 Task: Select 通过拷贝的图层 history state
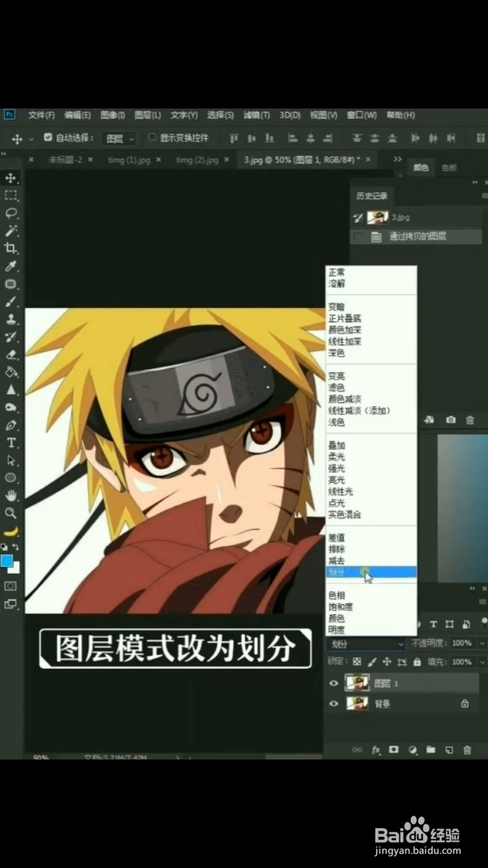pos(417,237)
